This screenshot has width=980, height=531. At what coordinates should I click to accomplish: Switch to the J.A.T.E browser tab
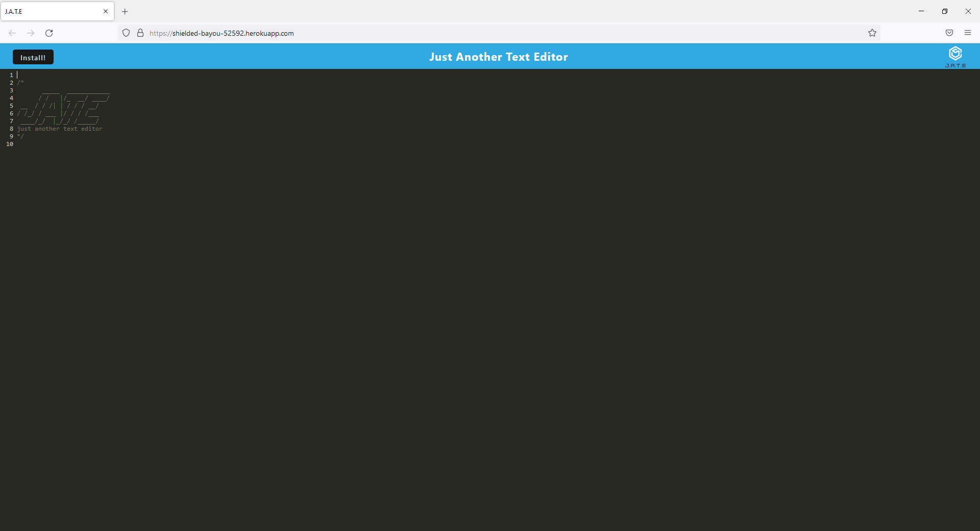(51, 11)
